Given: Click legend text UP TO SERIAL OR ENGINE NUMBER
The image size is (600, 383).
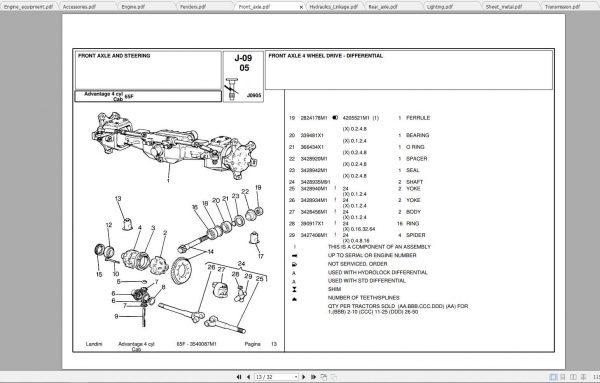Looking at the screenshot, I should (x=372, y=255).
